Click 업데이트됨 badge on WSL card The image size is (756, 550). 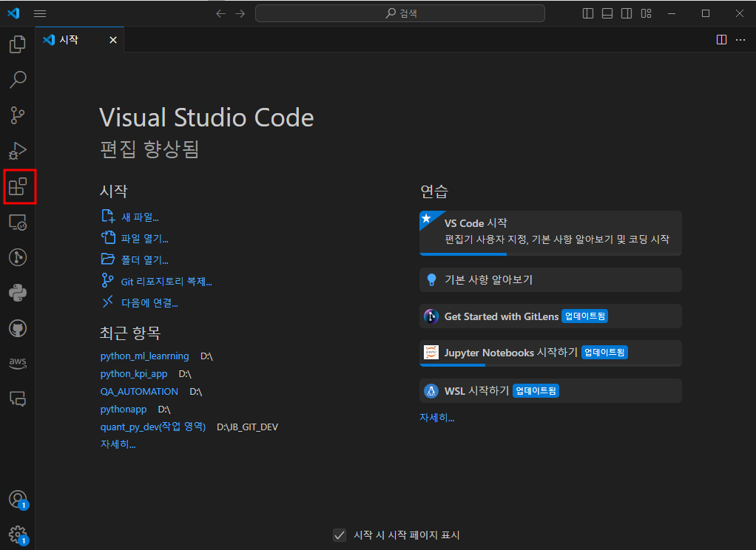pos(536,390)
